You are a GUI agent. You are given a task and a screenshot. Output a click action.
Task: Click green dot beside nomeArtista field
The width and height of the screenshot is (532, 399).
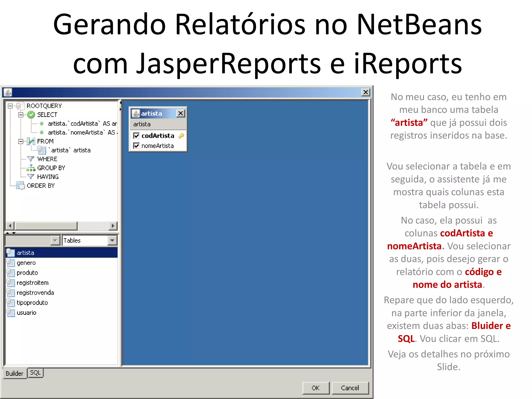tap(42, 132)
